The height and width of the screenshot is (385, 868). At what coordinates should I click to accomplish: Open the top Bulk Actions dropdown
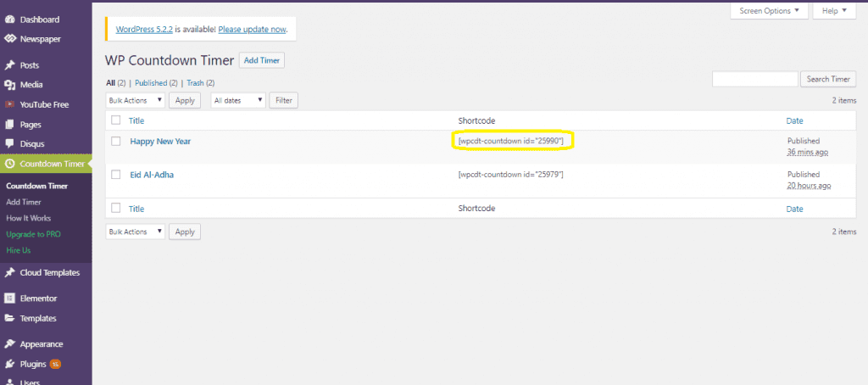pyautogui.click(x=136, y=100)
